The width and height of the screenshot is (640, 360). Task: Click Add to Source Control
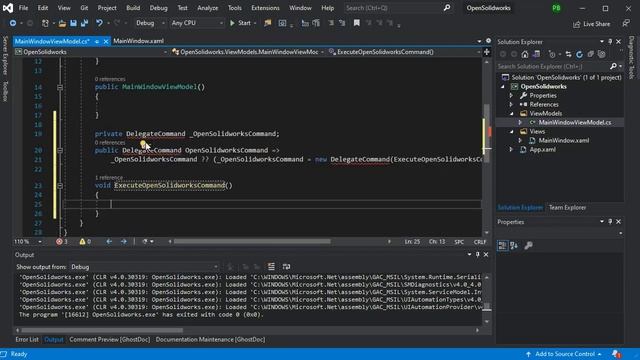coord(564,354)
